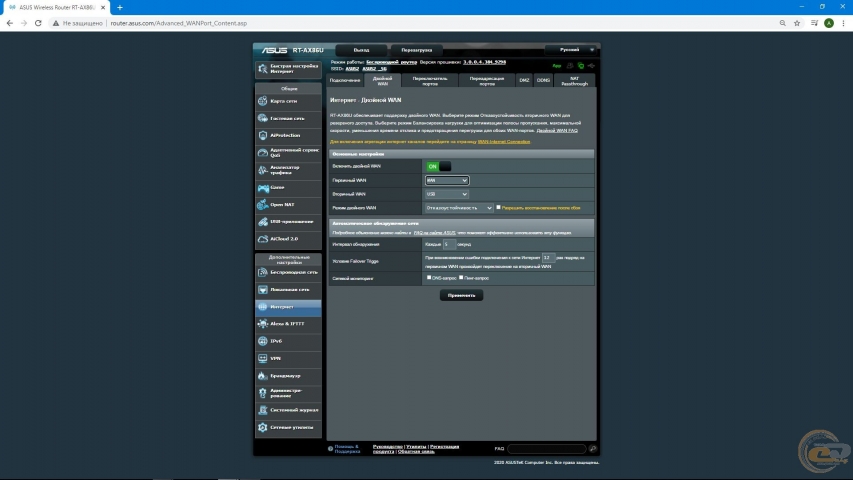Click the App status link in header

click(557, 66)
